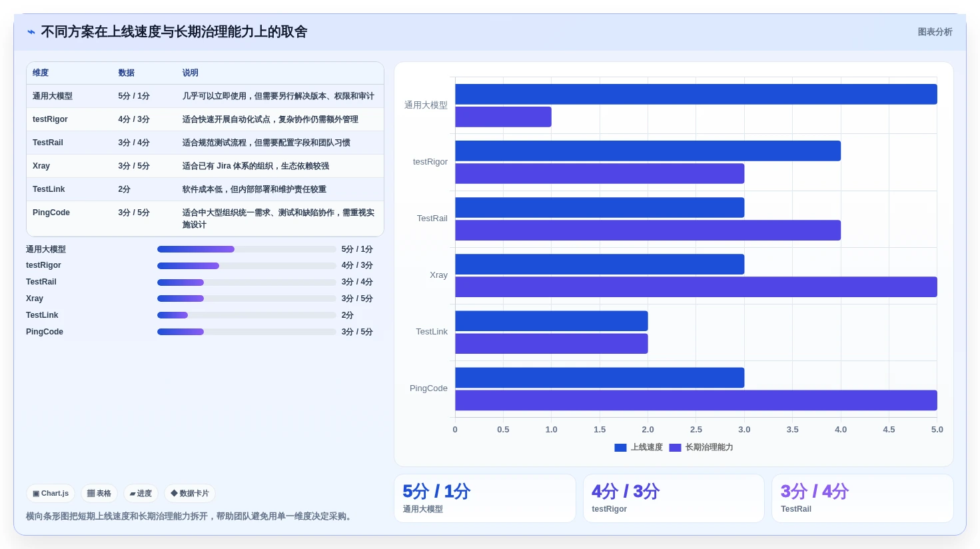Click the TestLink upper 上线速度 chart bar
Viewport: 980px width, 549px height.
(552, 320)
